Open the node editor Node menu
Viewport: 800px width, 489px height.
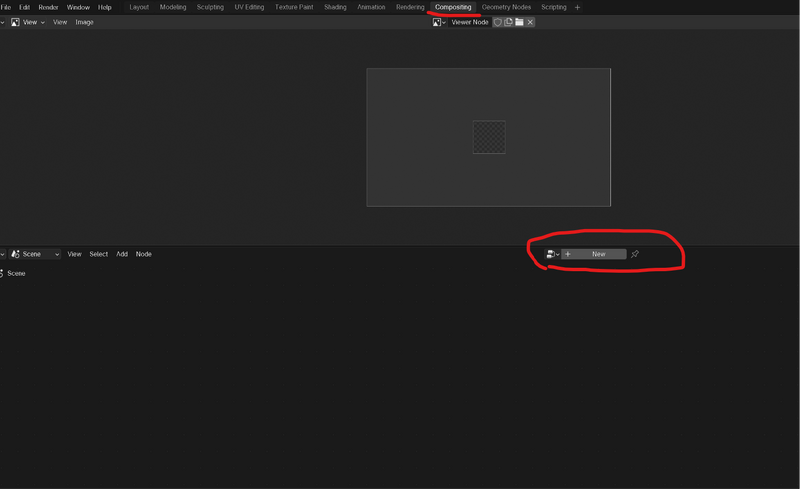pos(143,254)
